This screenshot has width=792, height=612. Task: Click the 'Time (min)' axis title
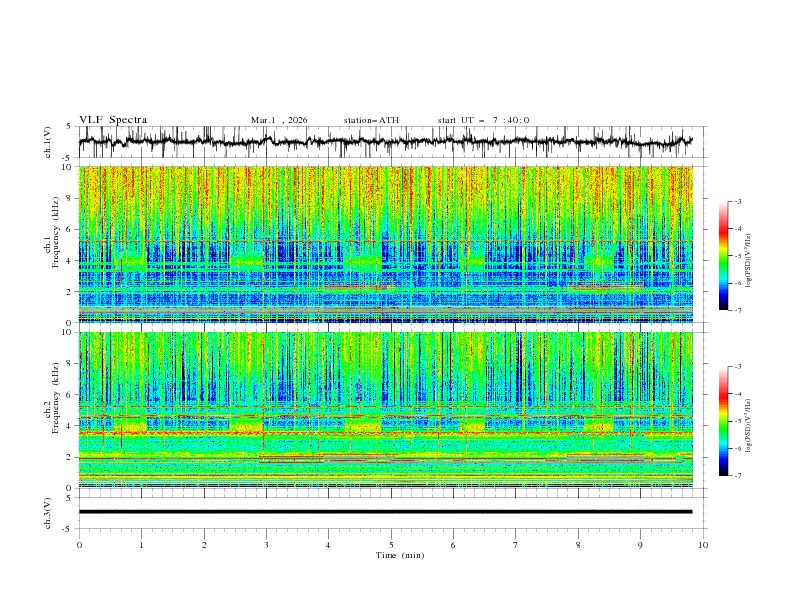click(x=400, y=555)
